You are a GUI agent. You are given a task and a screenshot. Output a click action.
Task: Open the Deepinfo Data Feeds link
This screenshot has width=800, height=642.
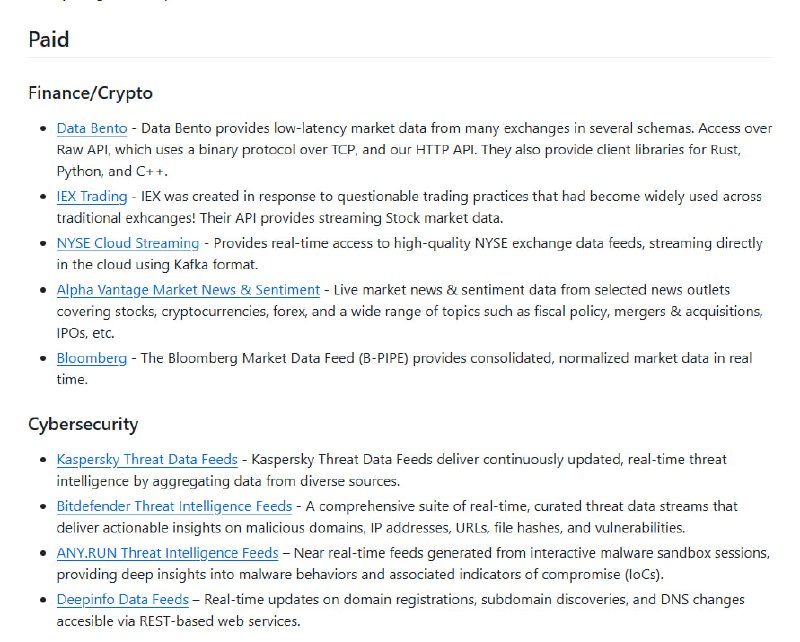coord(123,599)
